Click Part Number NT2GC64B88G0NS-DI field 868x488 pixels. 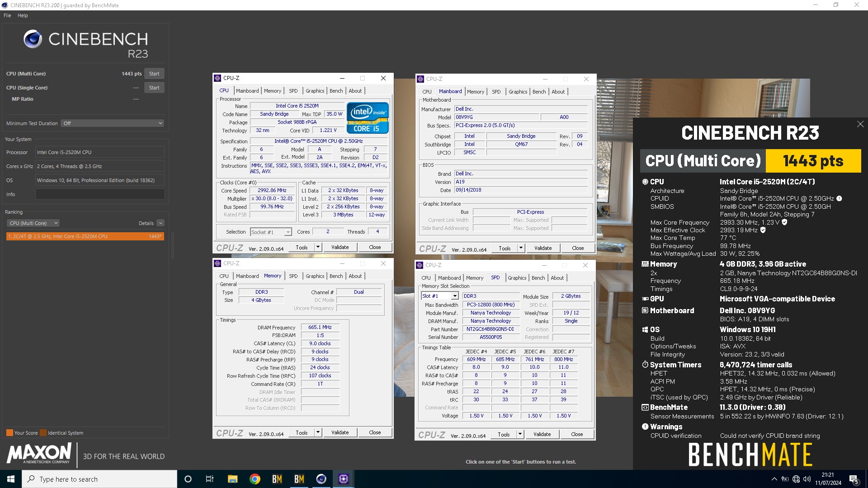tap(490, 329)
